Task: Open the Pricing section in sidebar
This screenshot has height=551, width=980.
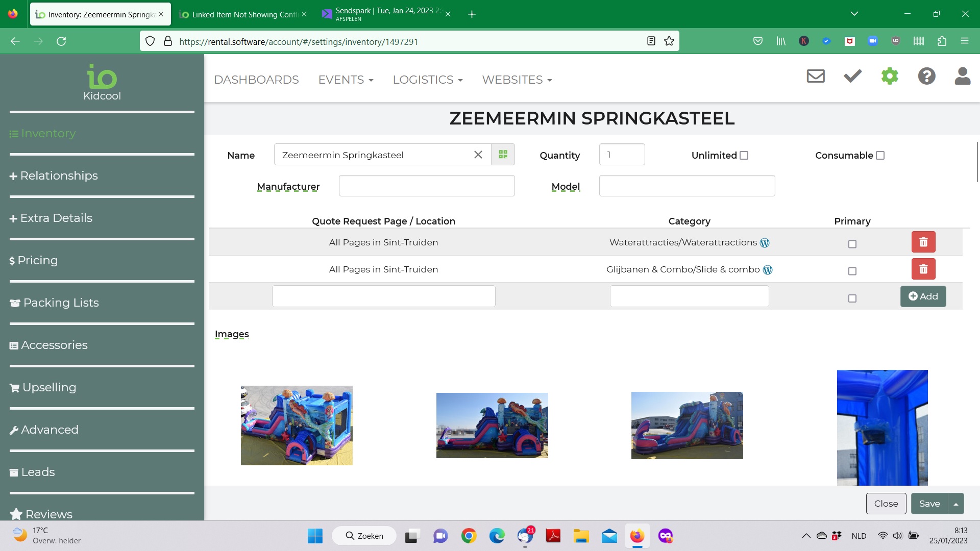Action: (37, 260)
